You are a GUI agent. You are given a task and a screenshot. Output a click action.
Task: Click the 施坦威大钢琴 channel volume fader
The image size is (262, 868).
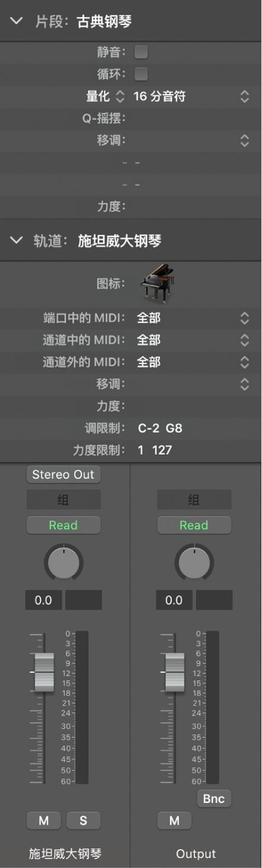click(x=44, y=672)
